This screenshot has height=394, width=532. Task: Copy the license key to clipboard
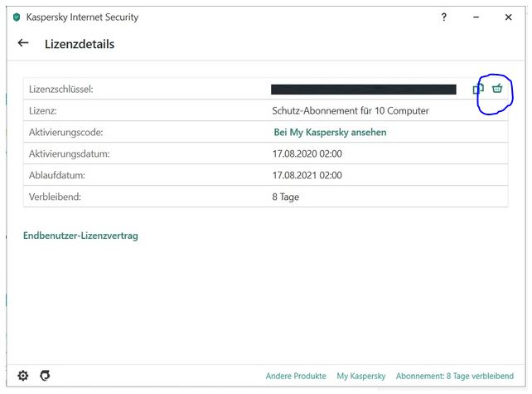(x=478, y=89)
